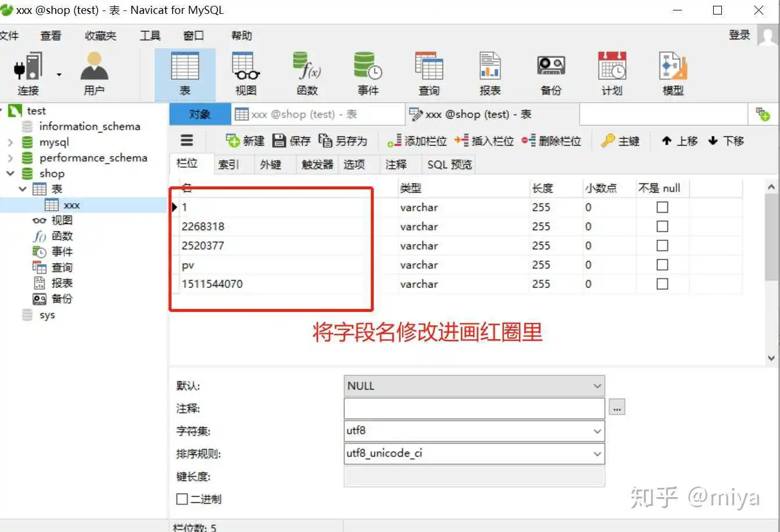The height and width of the screenshot is (532, 780).
Task: Open the 字符集 utf8 dropdown
Action: [x=597, y=431]
